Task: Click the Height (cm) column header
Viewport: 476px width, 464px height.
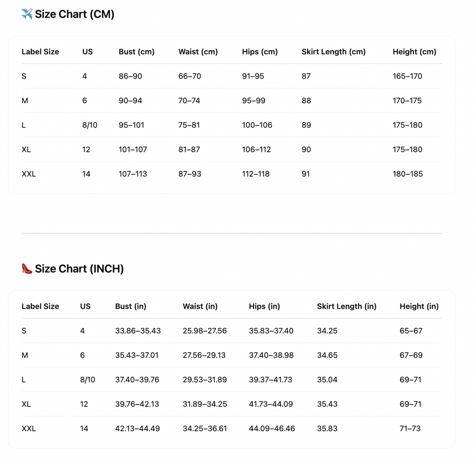Action: 415,52
